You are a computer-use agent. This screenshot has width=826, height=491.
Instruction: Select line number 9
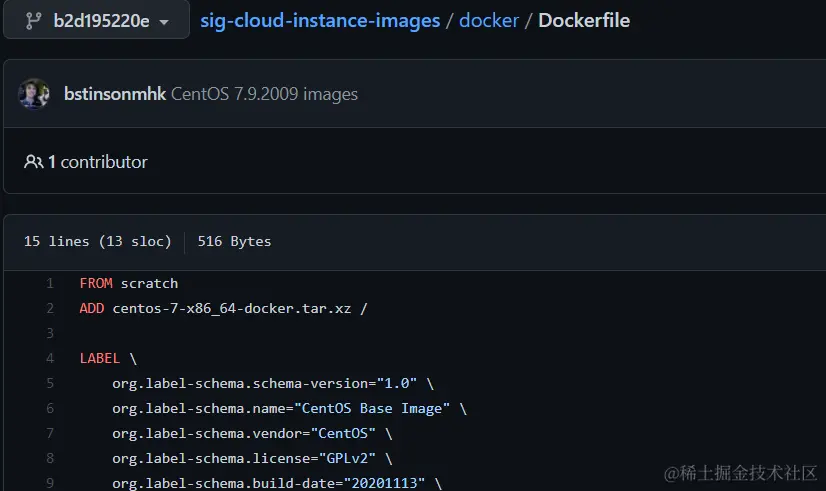coord(50,483)
